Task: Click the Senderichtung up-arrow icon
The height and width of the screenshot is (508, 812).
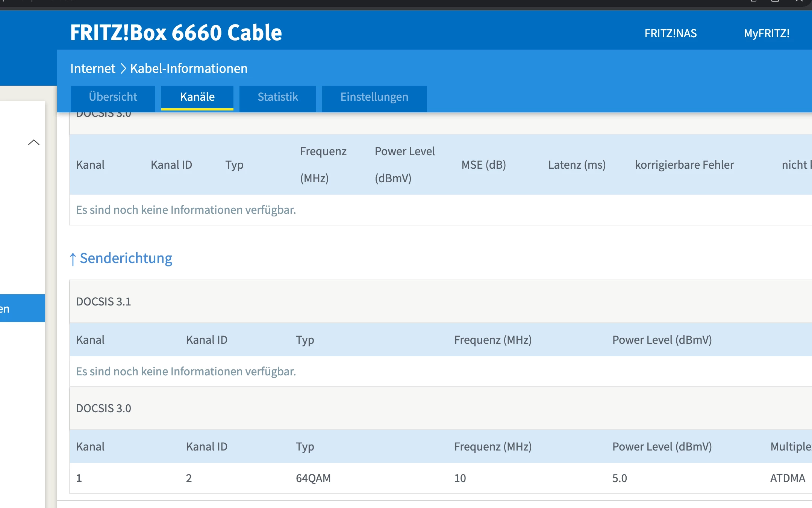Action: click(x=73, y=259)
